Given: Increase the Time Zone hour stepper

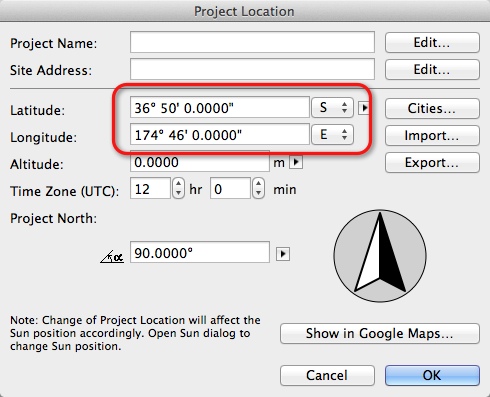Looking at the screenshot, I should [179, 184].
